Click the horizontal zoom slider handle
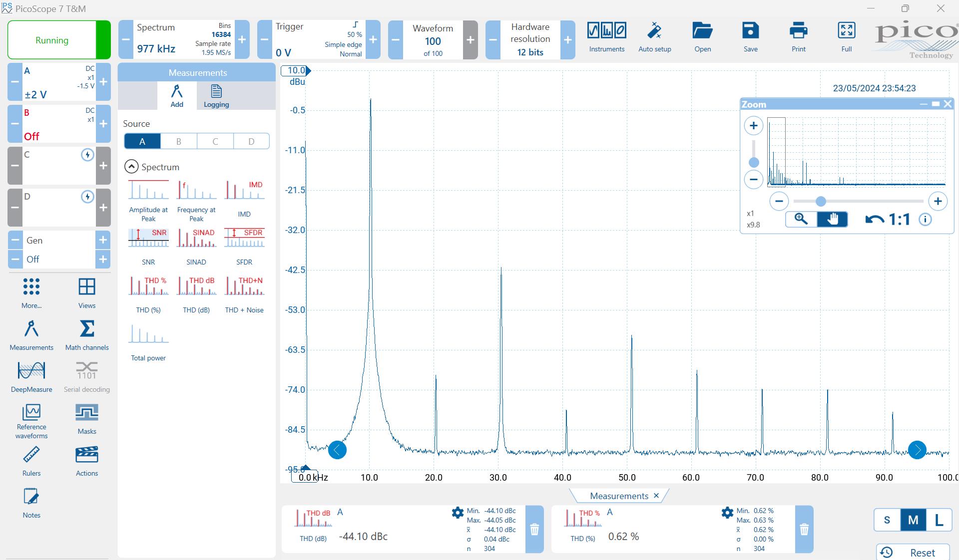The image size is (959, 560). coord(821,201)
